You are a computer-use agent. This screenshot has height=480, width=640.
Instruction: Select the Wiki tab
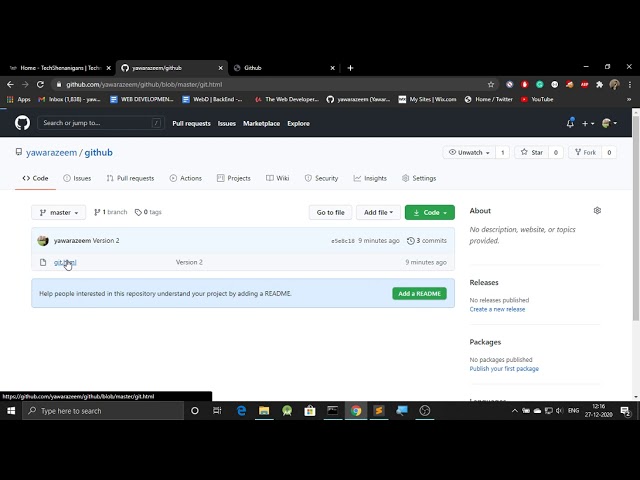[278, 178]
